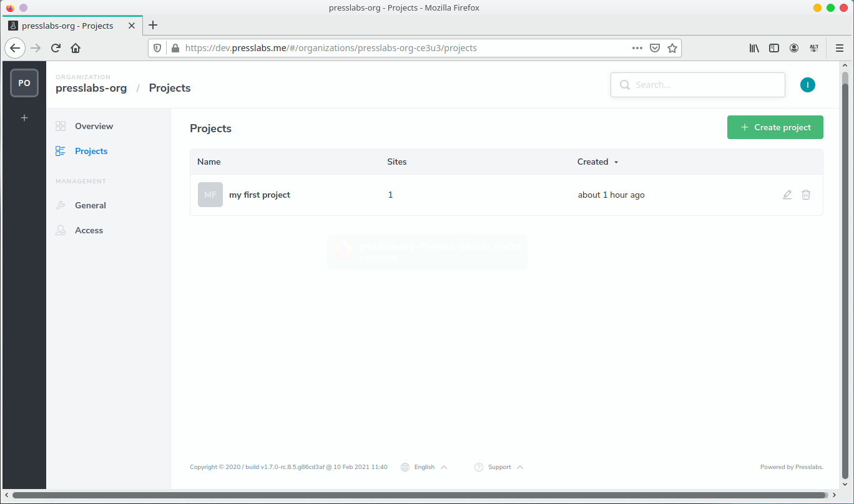
Task: Open General management settings
Action: tap(91, 205)
